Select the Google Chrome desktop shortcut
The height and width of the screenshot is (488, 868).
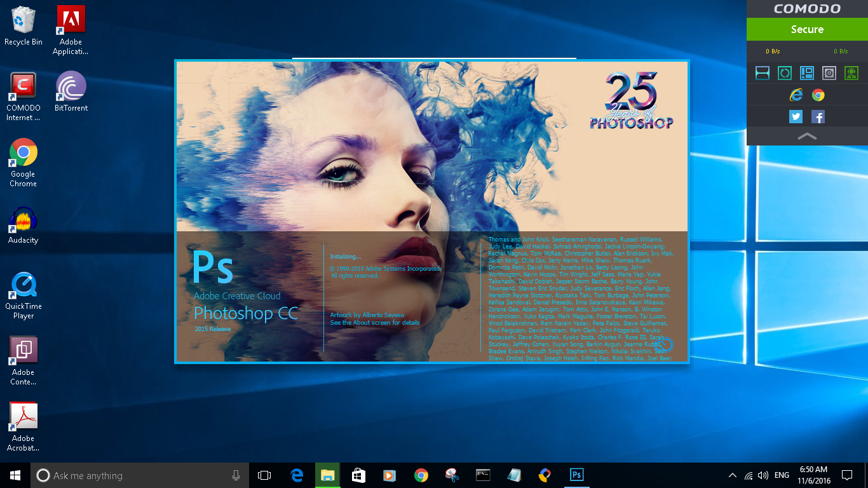(24, 162)
